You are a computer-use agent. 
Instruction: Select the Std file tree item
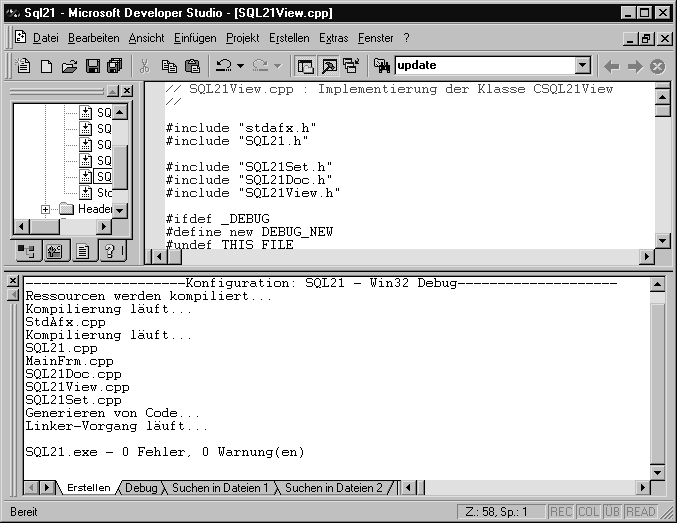point(104,193)
